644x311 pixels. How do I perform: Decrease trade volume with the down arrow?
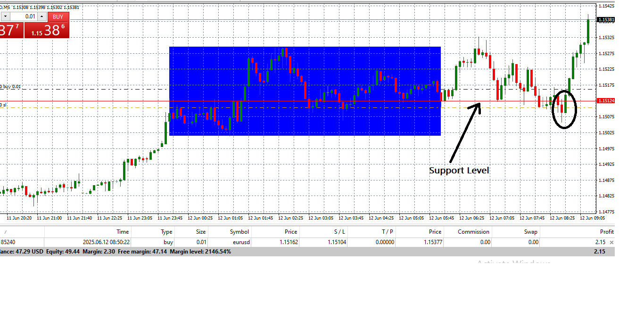click(5, 16)
